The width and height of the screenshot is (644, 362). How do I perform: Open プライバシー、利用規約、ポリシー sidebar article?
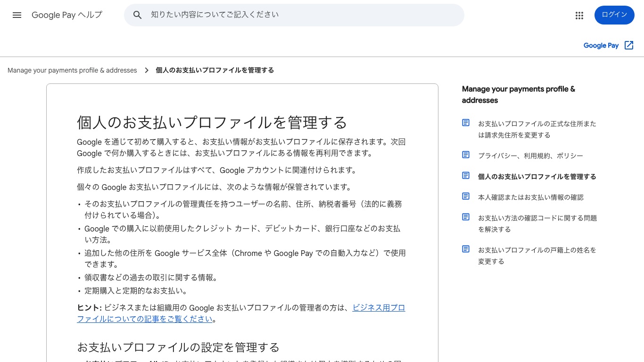click(x=530, y=156)
